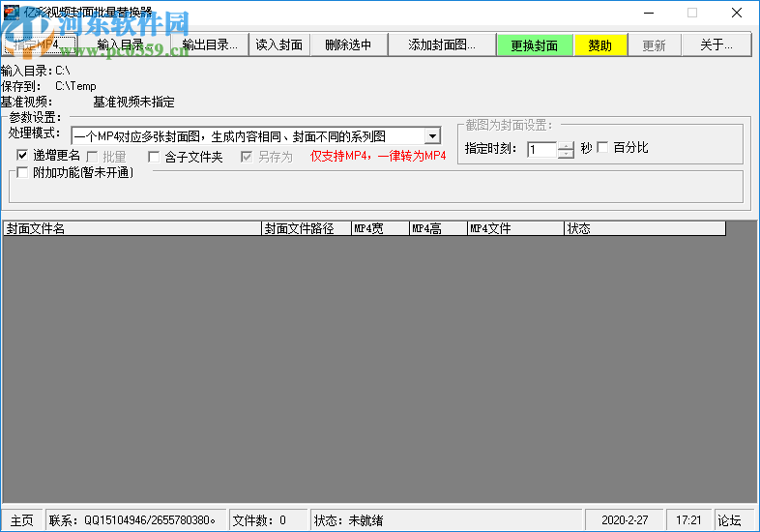Image resolution: width=760 pixels, height=532 pixels.
Task: Start replacement with green 更换封面 button
Action: (535, 45)
